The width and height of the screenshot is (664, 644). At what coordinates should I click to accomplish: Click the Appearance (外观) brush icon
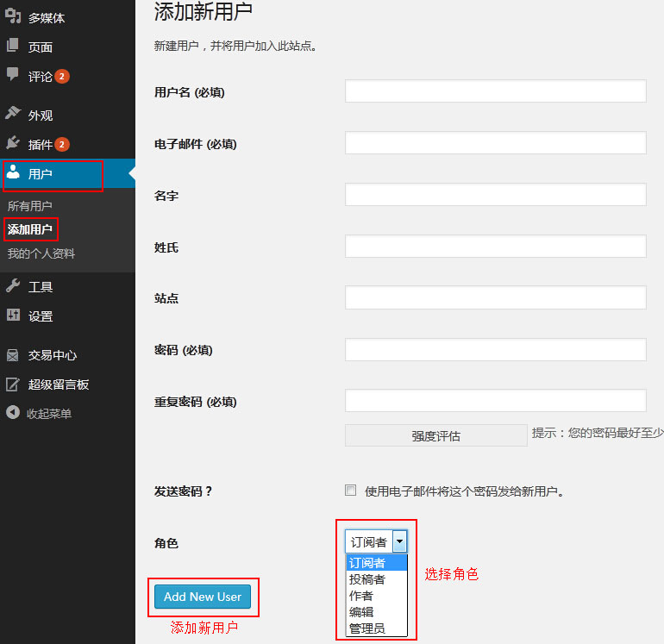point(13,114)
